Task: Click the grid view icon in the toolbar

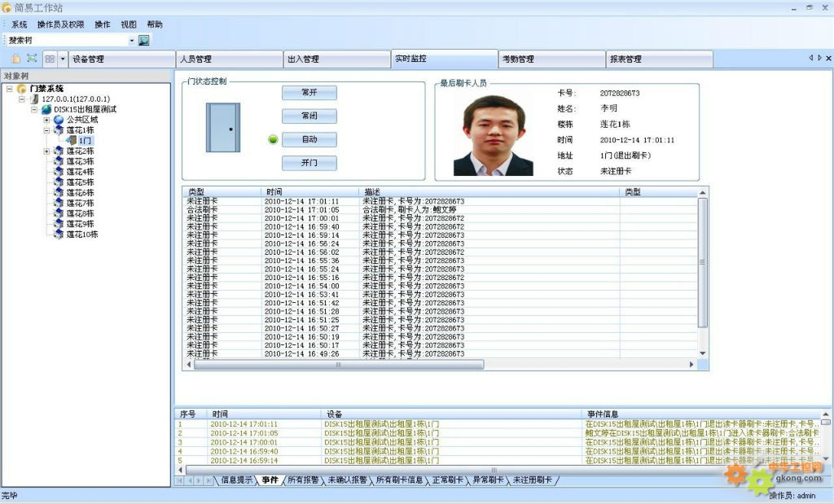Action: point(50,59)
